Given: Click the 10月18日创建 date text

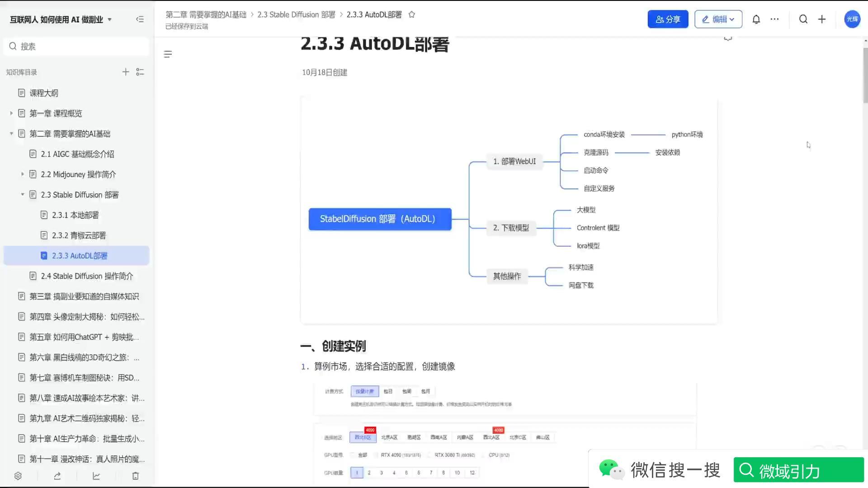Looking at the screenshot, I should [325, 72].
